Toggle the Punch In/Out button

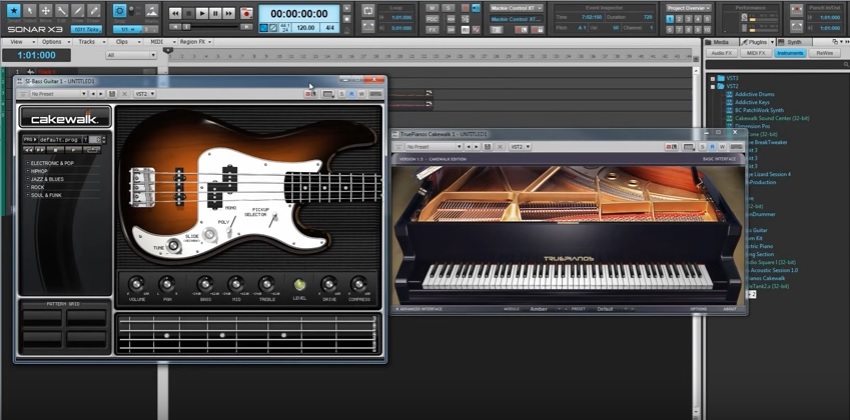pyautogui.click(x=796, y=10)
